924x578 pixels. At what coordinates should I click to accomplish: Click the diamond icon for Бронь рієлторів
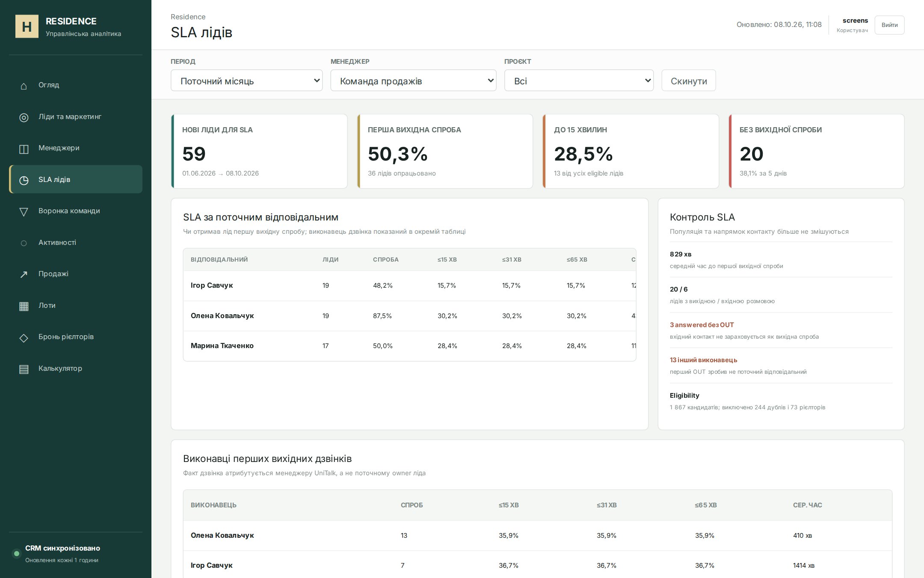24,337
